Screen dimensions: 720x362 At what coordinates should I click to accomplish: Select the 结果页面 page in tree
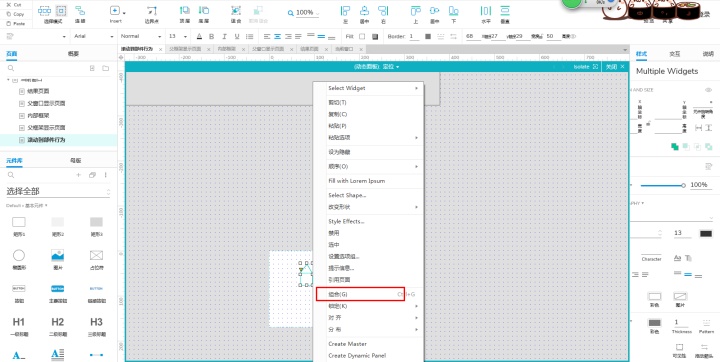point(38,91)
